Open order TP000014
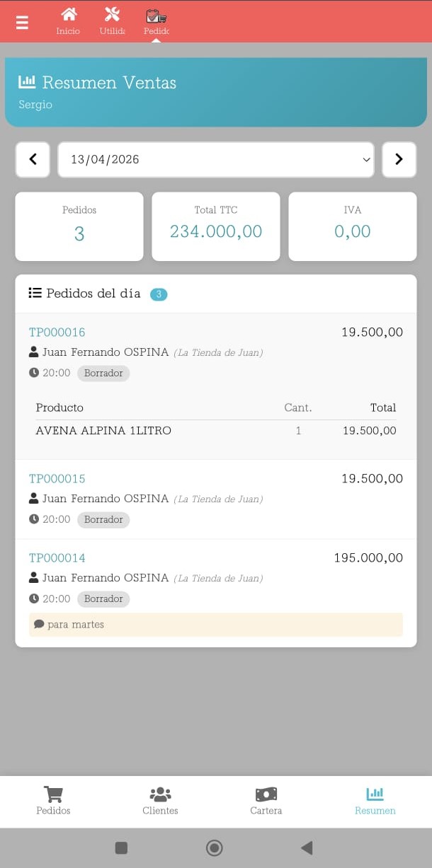This screenshot has width=432, height=868. coord(57,558)
